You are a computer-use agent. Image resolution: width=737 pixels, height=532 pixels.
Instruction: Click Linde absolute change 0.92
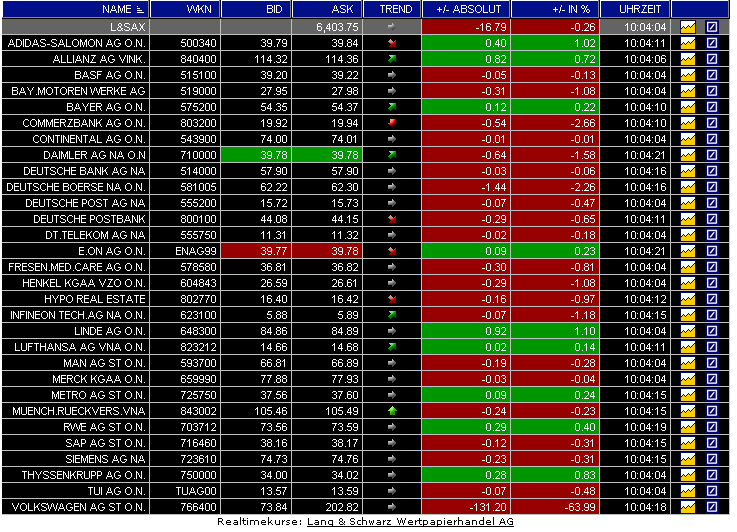[495, 331]
